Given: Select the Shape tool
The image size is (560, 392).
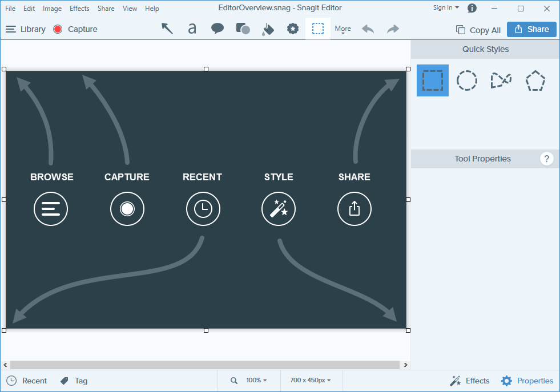Looking at the screenshot, I should [243, 29].
